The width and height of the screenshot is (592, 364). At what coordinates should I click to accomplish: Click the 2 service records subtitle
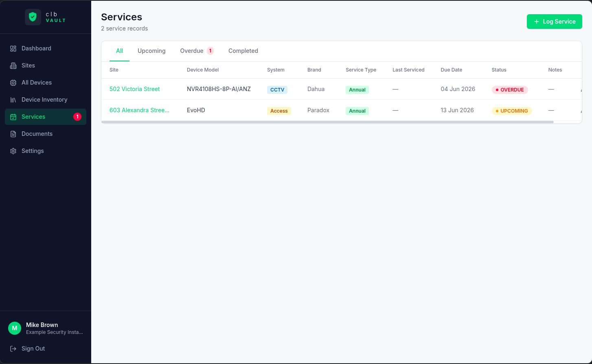point(124,28)
